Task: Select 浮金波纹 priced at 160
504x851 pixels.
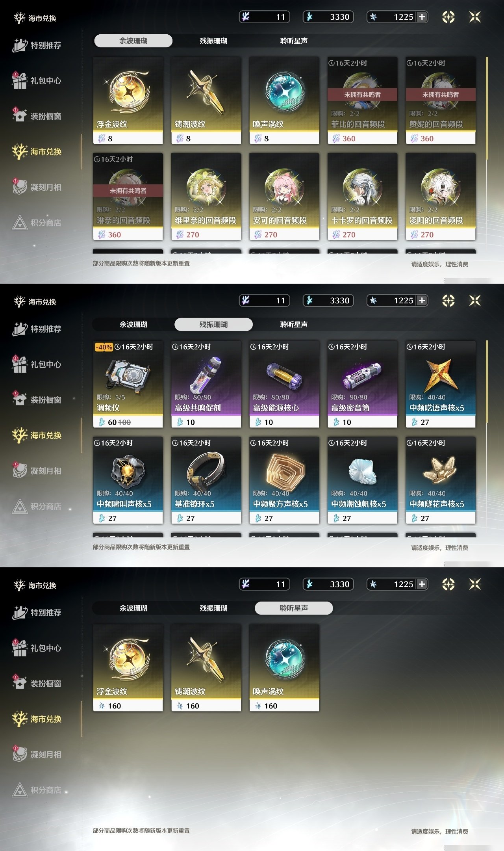Action: pyautogui.click(x=128, y=668)
